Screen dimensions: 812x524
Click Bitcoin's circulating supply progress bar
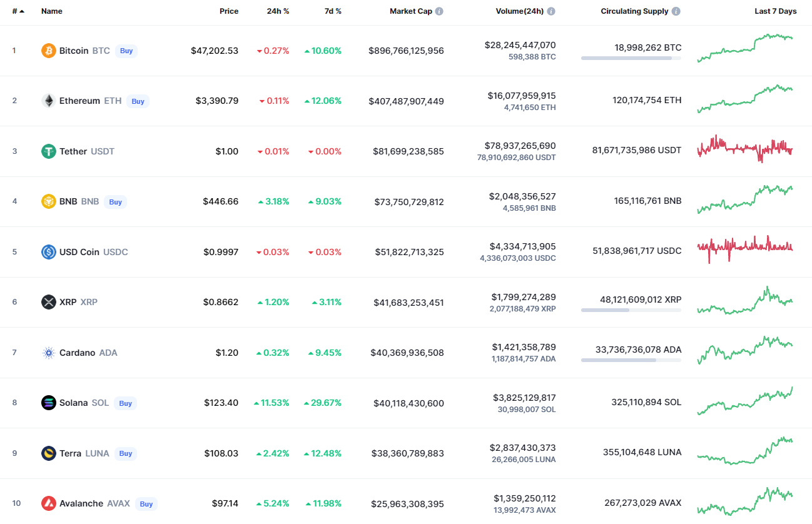(x=631, y=58)
